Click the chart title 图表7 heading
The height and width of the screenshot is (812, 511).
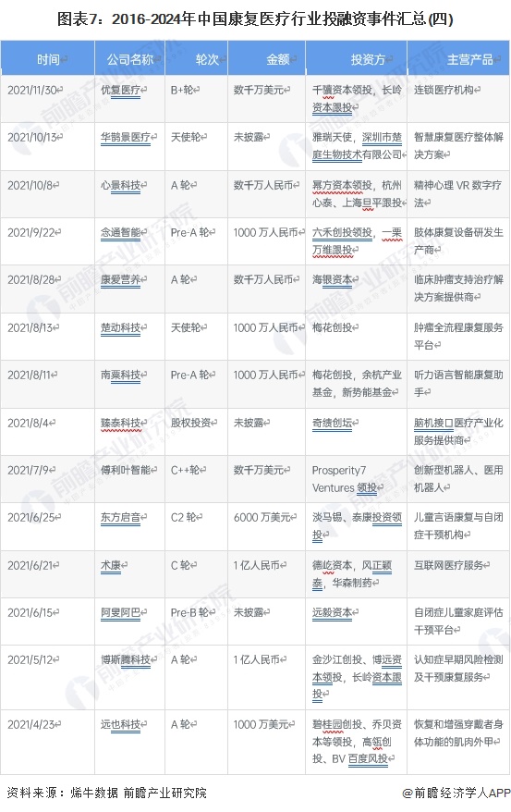point(255,19)
